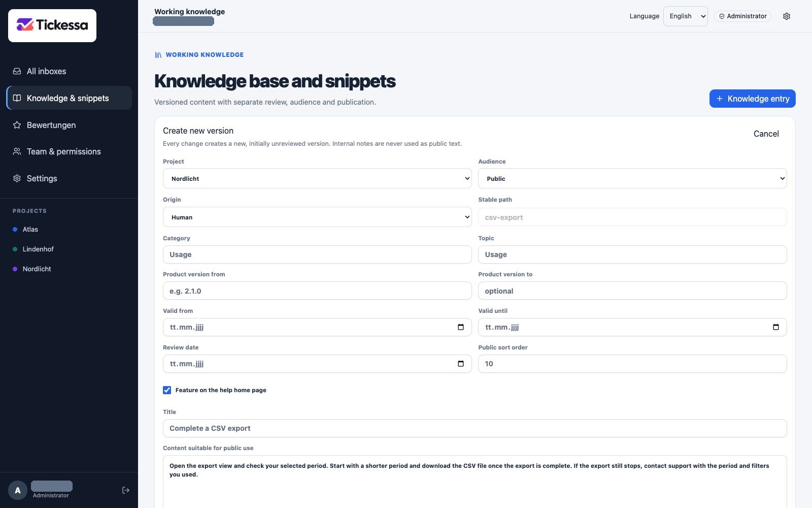Viewport: 812px width, 508px height.
Task: Click the Knowledge & snippets book icon
Action: (x=17, y=98)
